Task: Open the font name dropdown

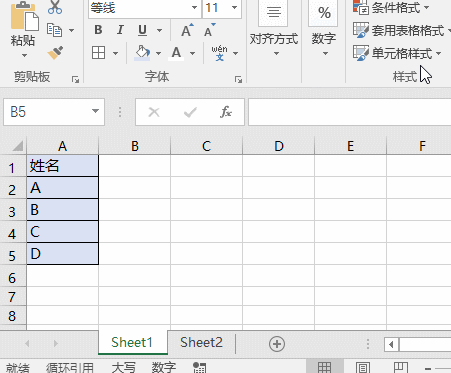Action: pos(194,7)
